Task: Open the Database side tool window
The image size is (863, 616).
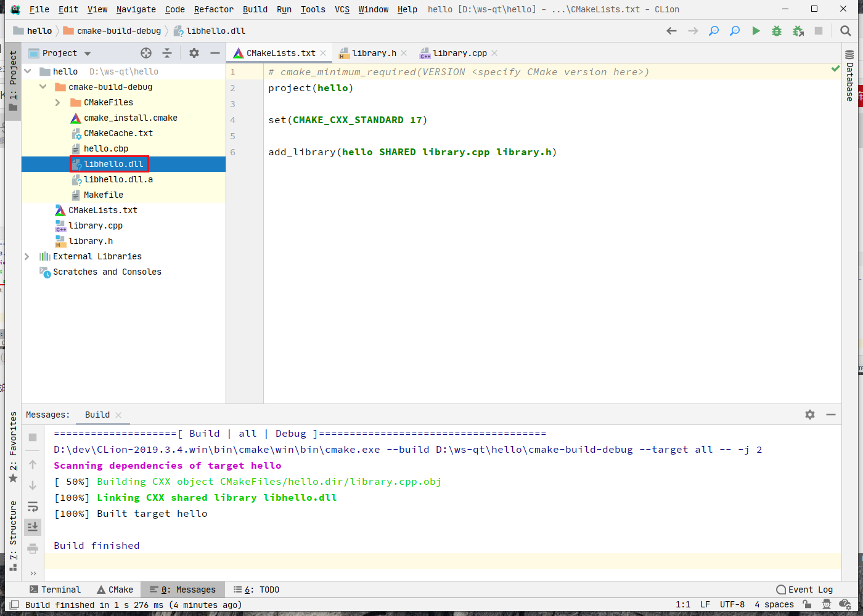Action: [x=849, y=76]
